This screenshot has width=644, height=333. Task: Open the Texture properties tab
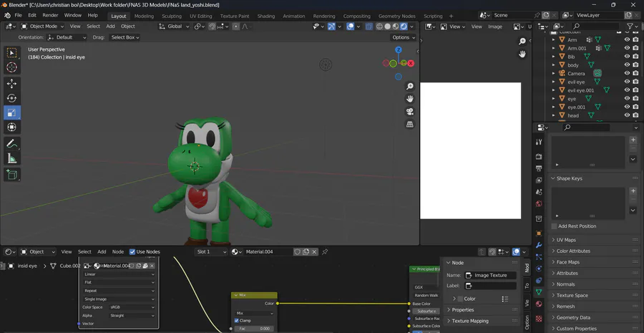pos(540,318)
